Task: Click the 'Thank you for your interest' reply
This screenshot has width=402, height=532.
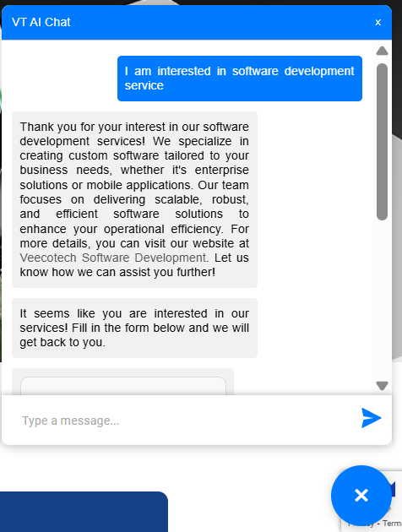Action: coord(134,199)
